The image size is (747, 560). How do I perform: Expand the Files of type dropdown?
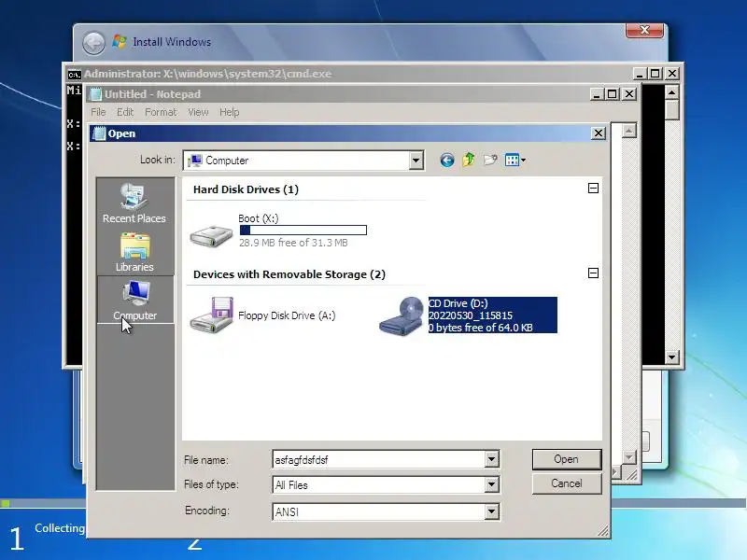point(492,485)
